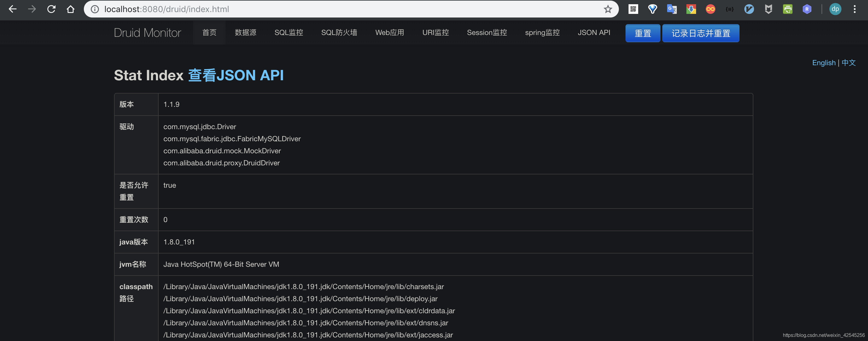
Task: Open the browser home page
Action: [x=71, y=9]
